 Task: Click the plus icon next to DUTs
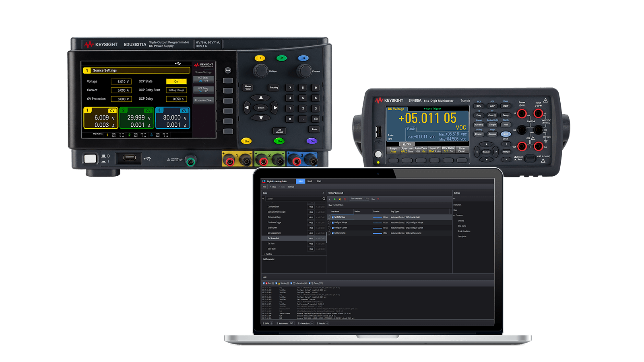(271, 323)
